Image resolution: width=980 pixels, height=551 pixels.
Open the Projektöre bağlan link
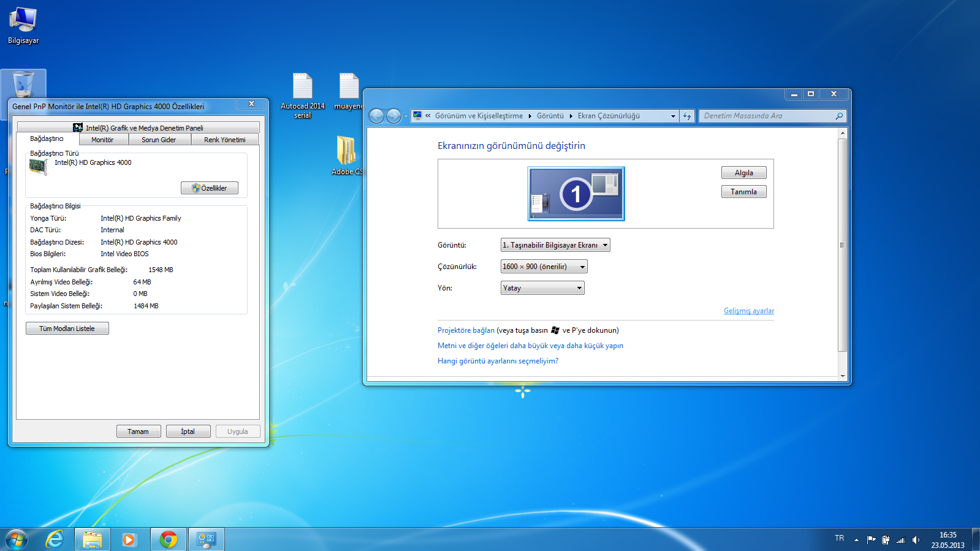coord(466,330)
